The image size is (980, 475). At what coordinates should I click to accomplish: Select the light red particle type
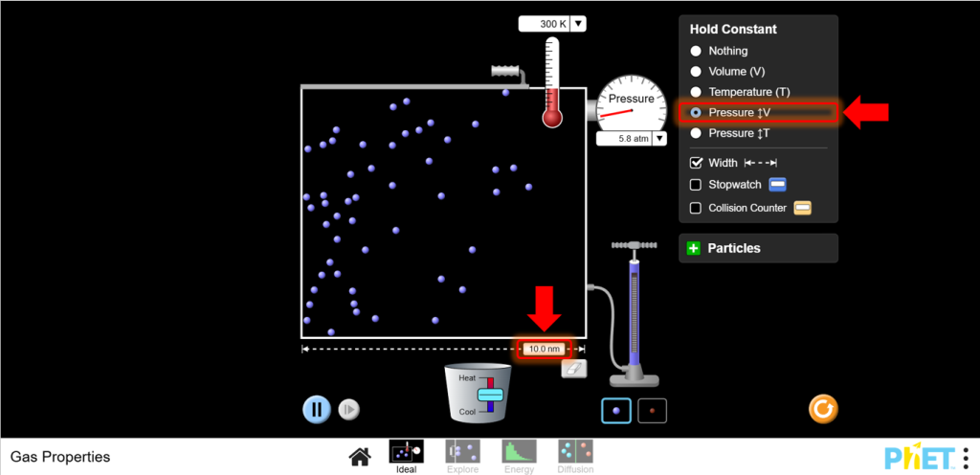pos(652,411)
